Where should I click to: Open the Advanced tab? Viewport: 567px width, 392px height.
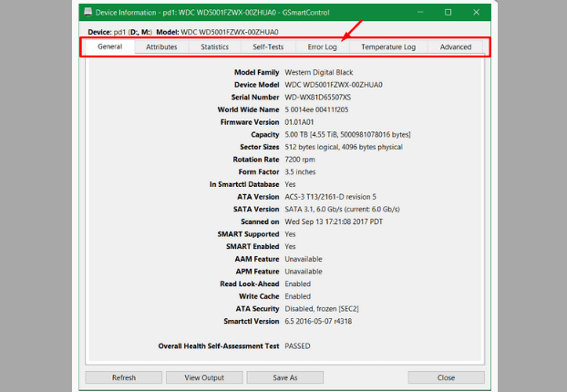coord(456,47)
